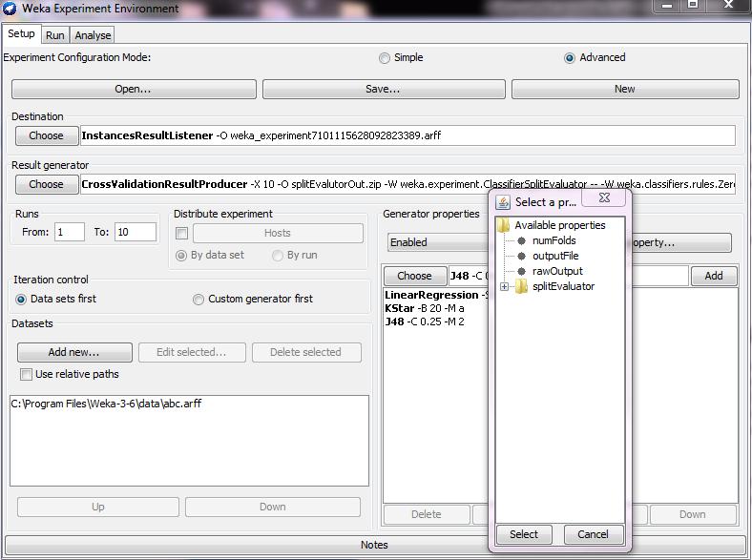
Task: Click the New experiment button
Action: point(625,89)
